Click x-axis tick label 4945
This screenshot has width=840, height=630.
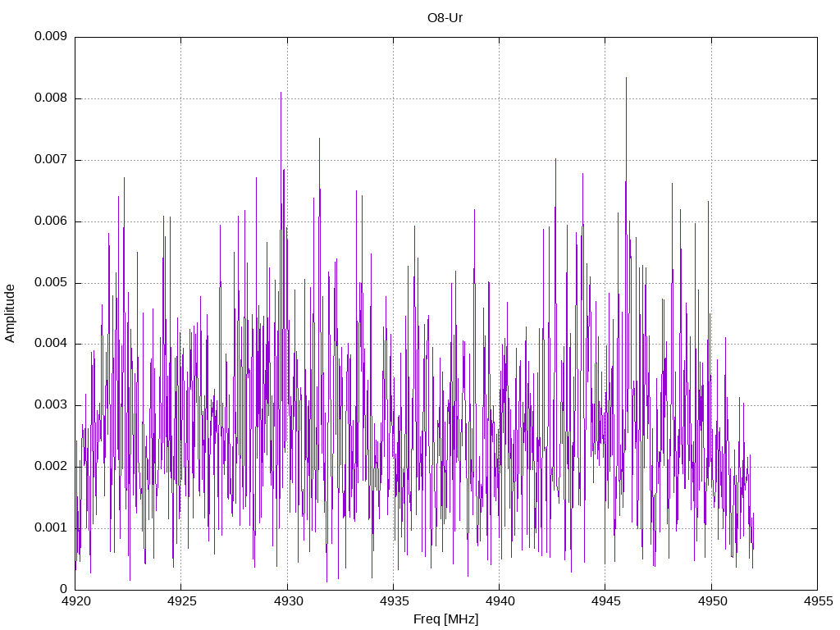(x=606, y=601)
